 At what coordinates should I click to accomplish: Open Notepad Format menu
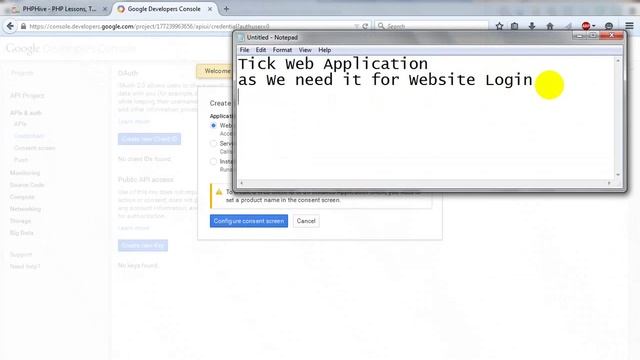(282, 50)
